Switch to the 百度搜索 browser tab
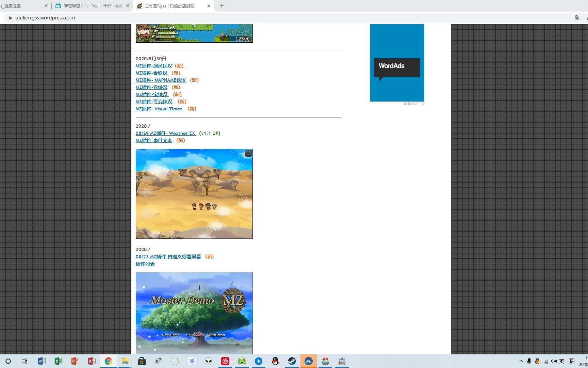 tap(20, 6)
